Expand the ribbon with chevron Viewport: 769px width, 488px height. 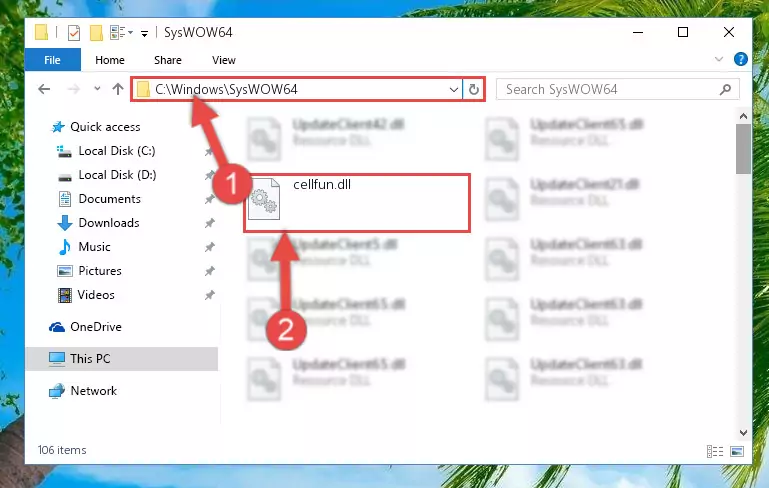[x=719, y=59]
